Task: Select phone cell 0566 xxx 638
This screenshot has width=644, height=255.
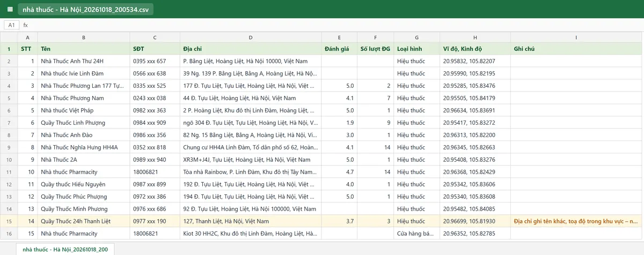Action: [x=155, y=73]
